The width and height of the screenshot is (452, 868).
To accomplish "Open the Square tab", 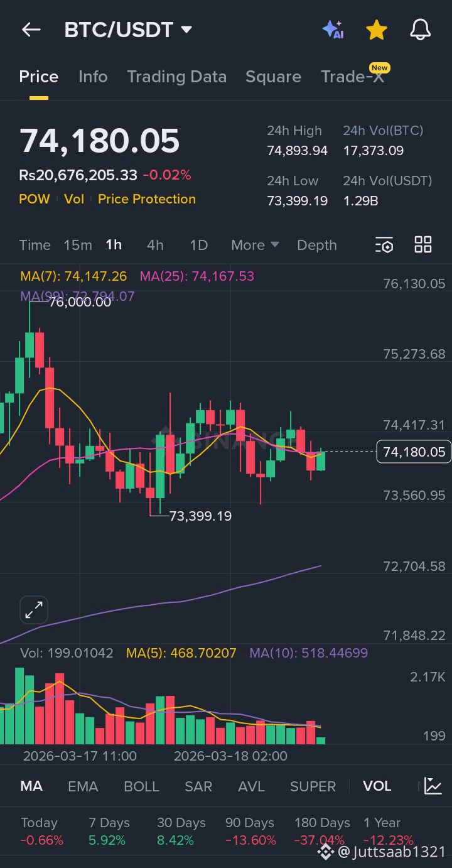I will (x=273, y=77).
